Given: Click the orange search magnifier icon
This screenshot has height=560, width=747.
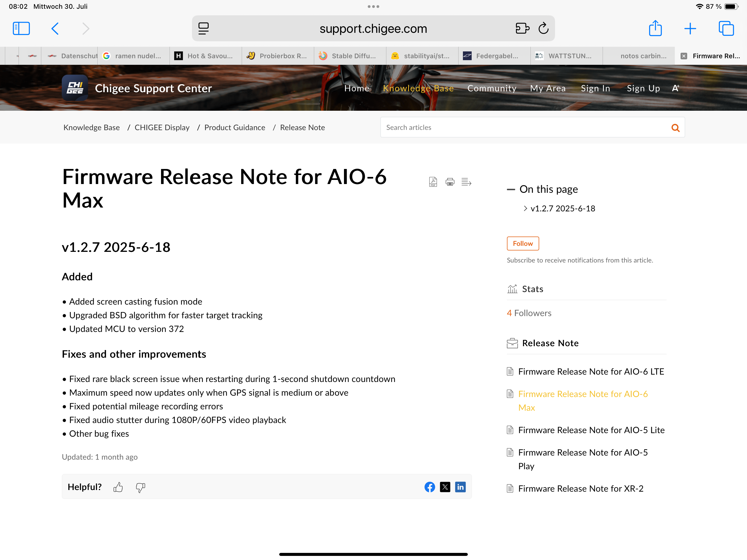Looking at the screenshot, I should [x=675, y=128].
